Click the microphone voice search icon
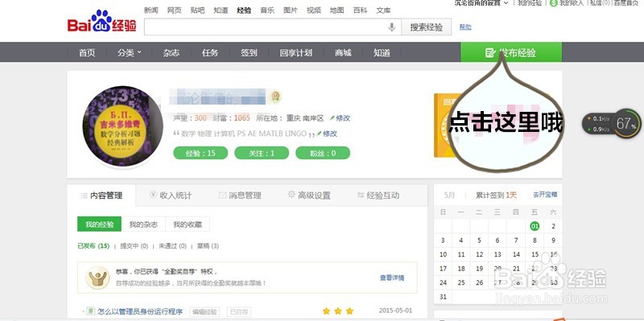Image resolution: width=644 pixels, height=321 pixels. tap(391, 27)
